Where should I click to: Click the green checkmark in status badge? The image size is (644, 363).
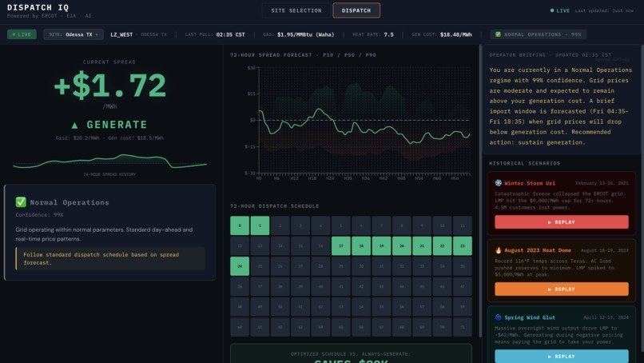[498, 34]
